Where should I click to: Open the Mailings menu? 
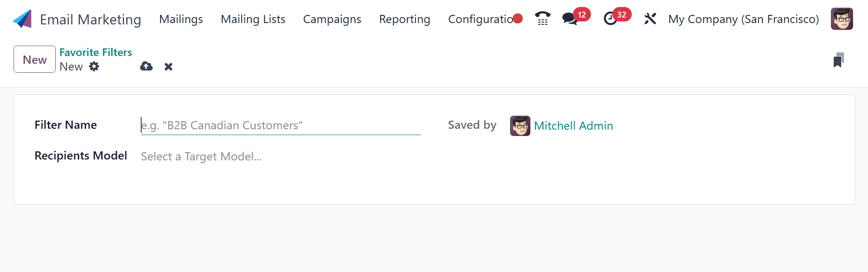(x=181, y=19)
